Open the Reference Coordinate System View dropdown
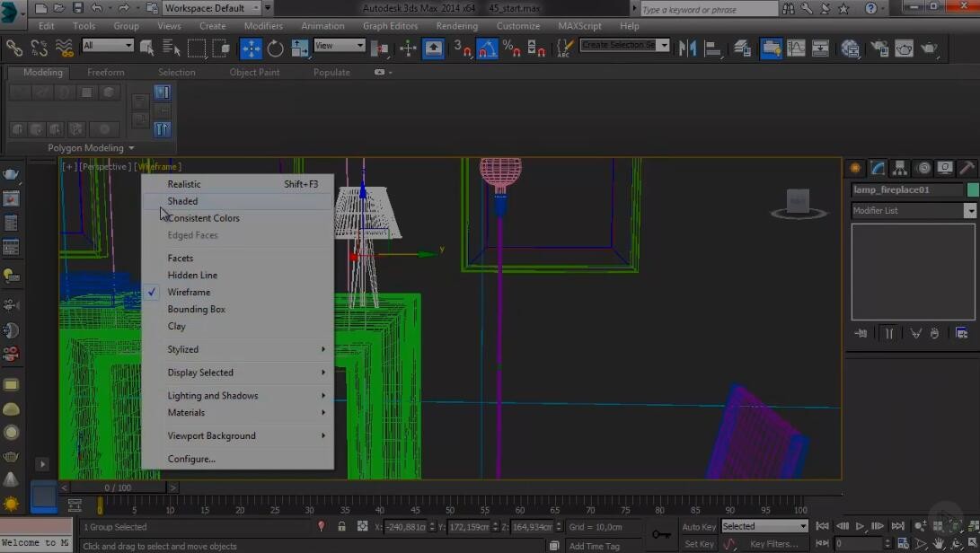 [339, 45]
